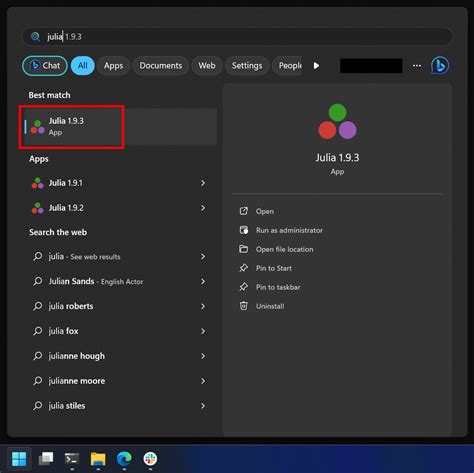474x473 pixels.
Task: Open the Chat button with Bing
Action: click(45, 66)
